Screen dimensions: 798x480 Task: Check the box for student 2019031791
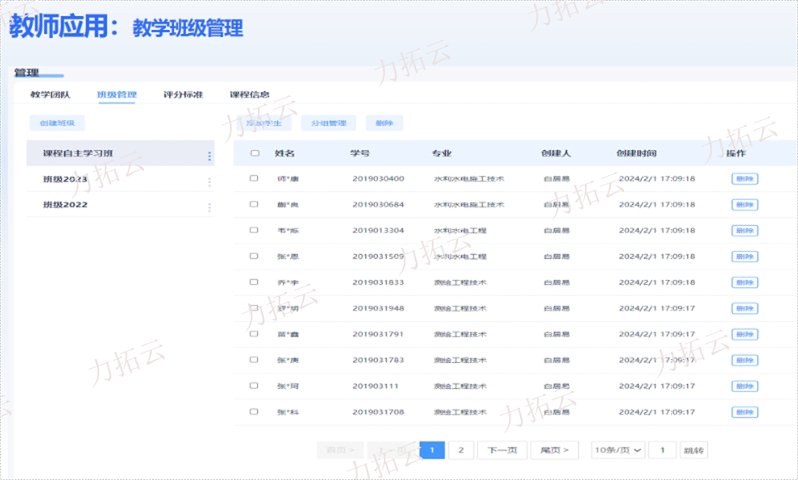254,334
